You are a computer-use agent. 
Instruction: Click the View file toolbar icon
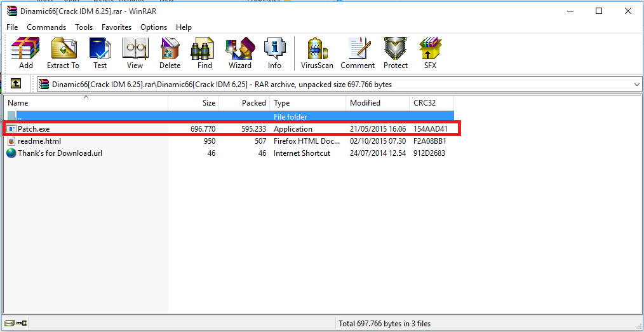135,53
